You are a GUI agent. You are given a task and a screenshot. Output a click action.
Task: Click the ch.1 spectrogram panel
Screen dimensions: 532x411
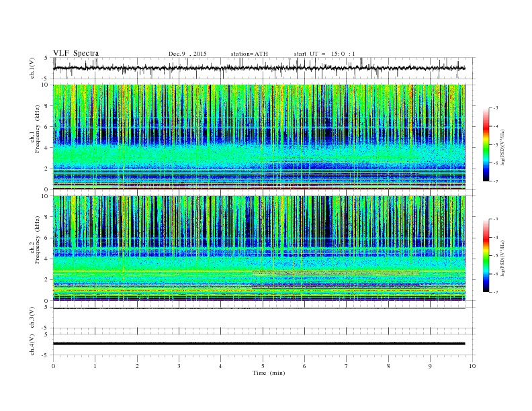tap(259, 137)
